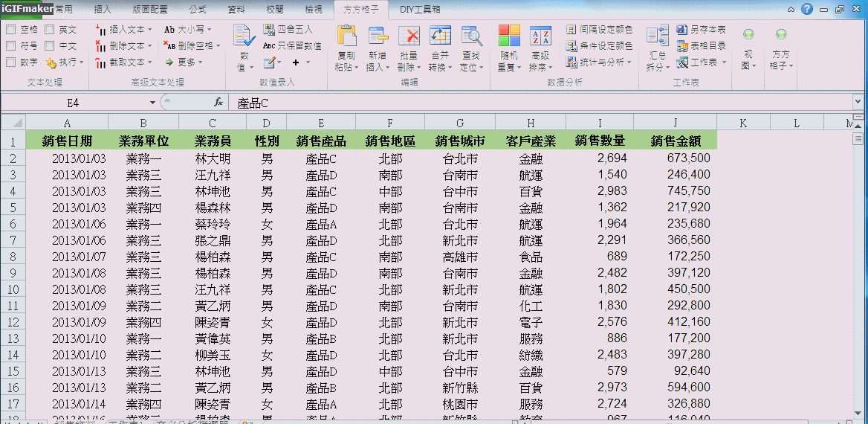868x424 pixels.
Task: Select column J header
Action: click(676, 123)
